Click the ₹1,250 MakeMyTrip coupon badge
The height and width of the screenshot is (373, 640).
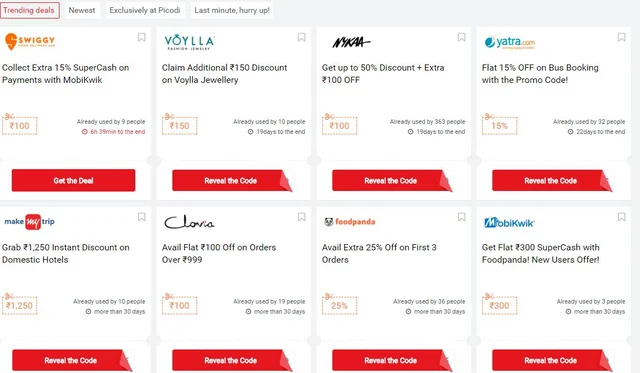tap(19, 305)
